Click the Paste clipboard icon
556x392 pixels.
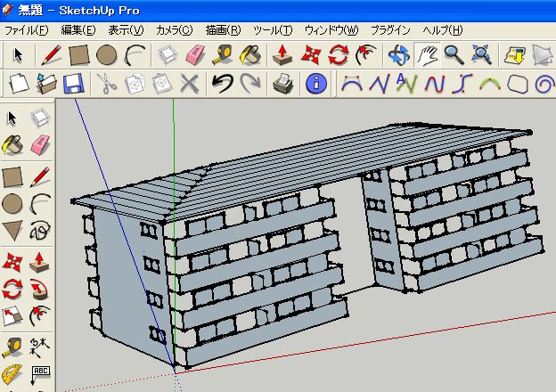tap(161, 84)
